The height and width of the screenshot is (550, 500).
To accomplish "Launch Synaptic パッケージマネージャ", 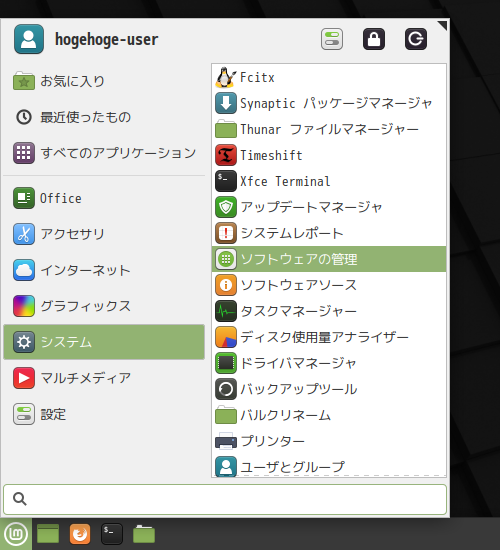I will [329, 103].
